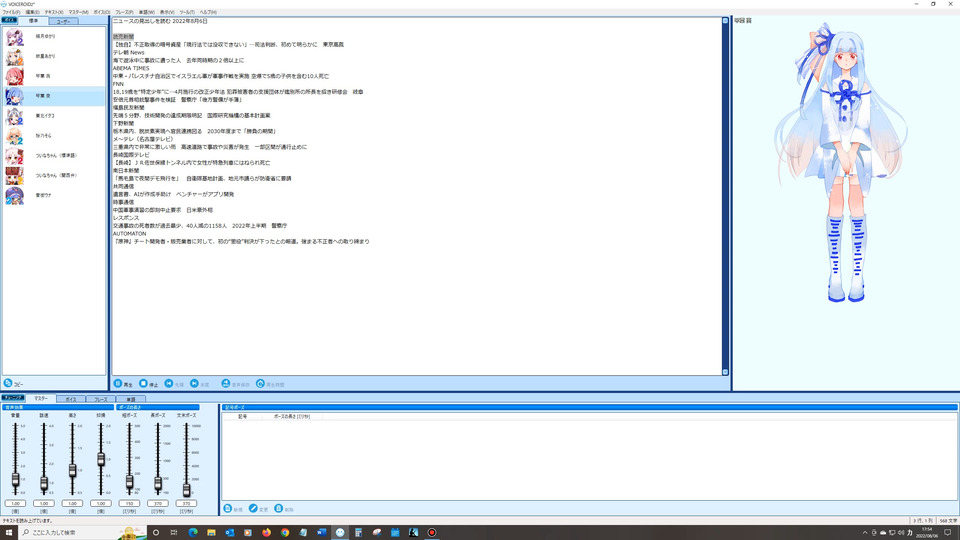Click the 文末ポーズ value input box
The width and height of the screenshot is (960, 540).
click(186, 503)
